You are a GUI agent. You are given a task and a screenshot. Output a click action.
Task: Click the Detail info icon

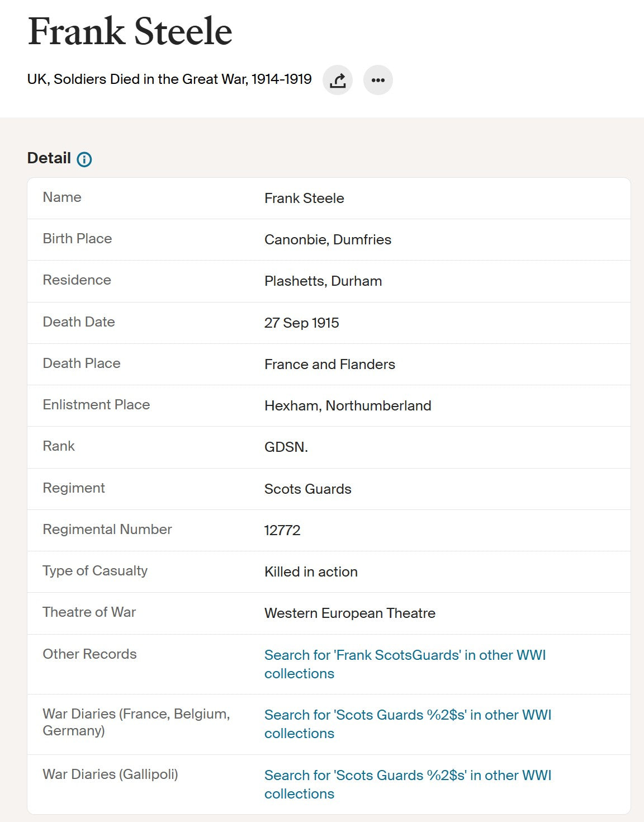pyautogui.click(x=84, y=159)
